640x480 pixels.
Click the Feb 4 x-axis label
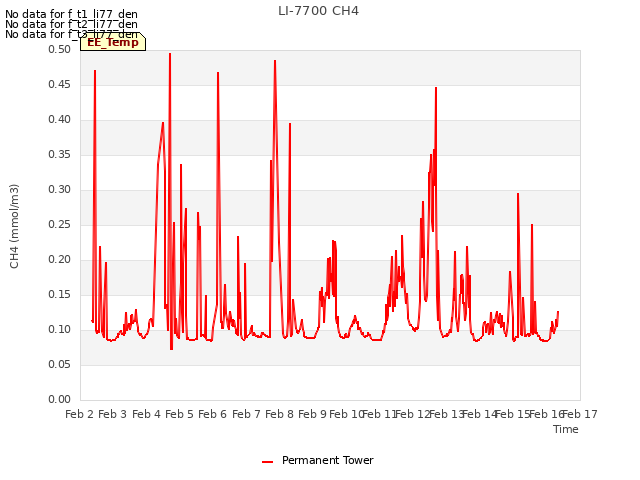tap(147, 414)
